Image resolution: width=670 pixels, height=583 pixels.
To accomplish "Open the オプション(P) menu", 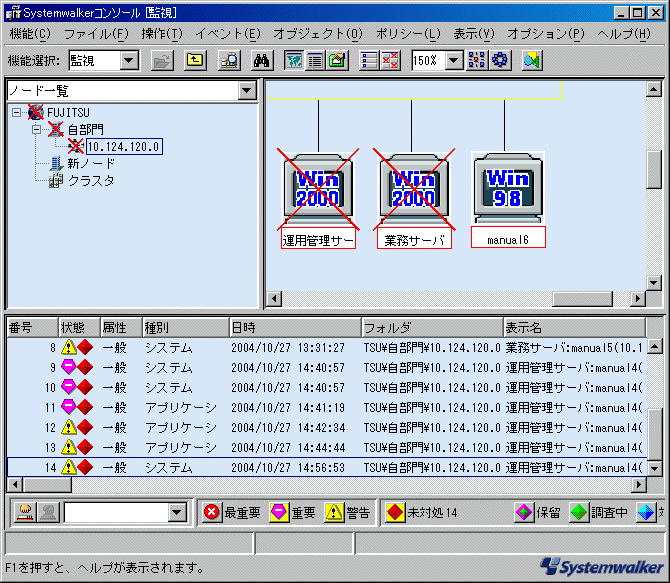I will pos(546,33).
